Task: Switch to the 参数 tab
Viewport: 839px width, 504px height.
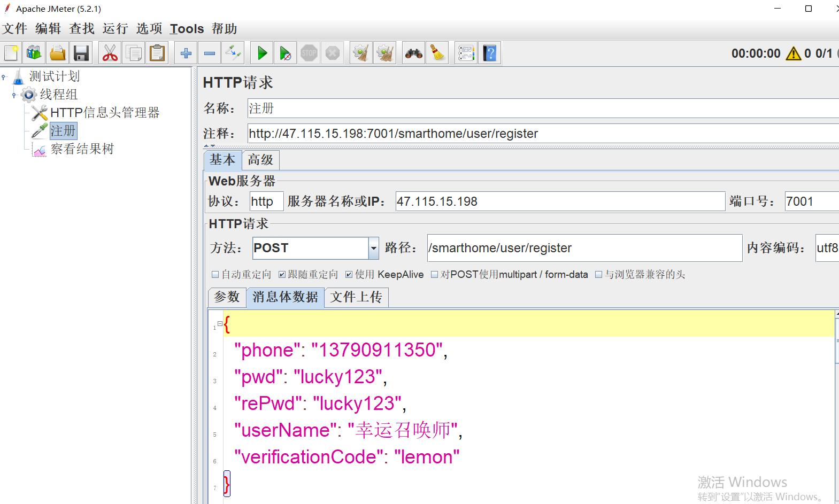Action: point(227,297)
